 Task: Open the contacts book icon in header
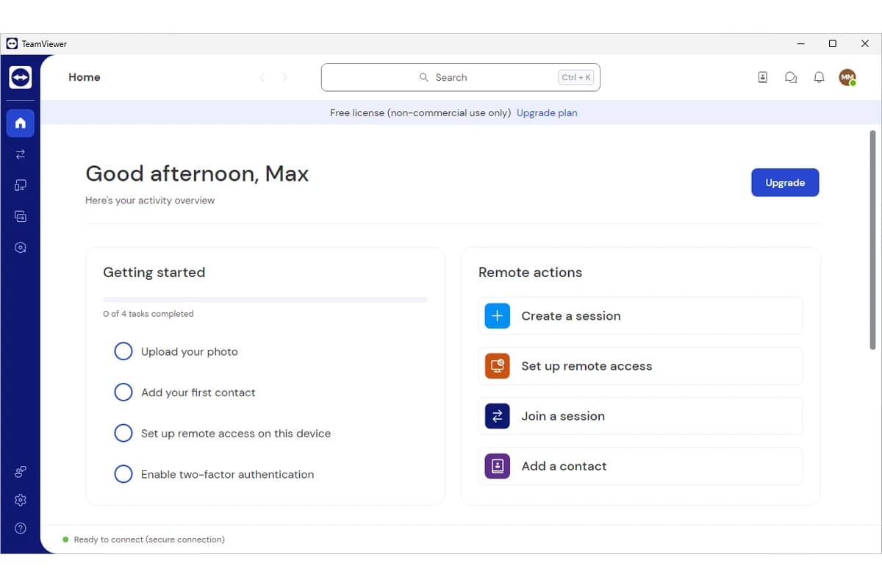point(763,77)
